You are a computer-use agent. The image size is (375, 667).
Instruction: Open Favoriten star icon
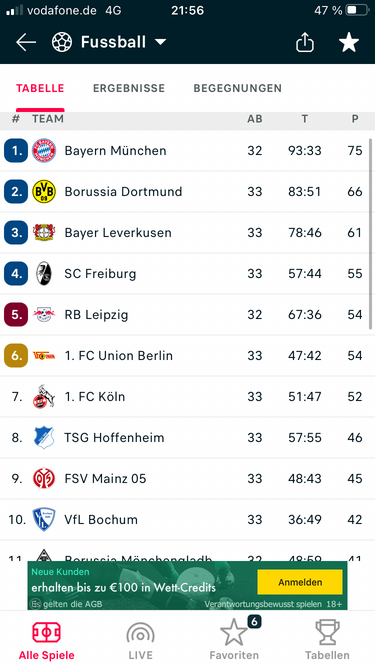tap(234, 633)
